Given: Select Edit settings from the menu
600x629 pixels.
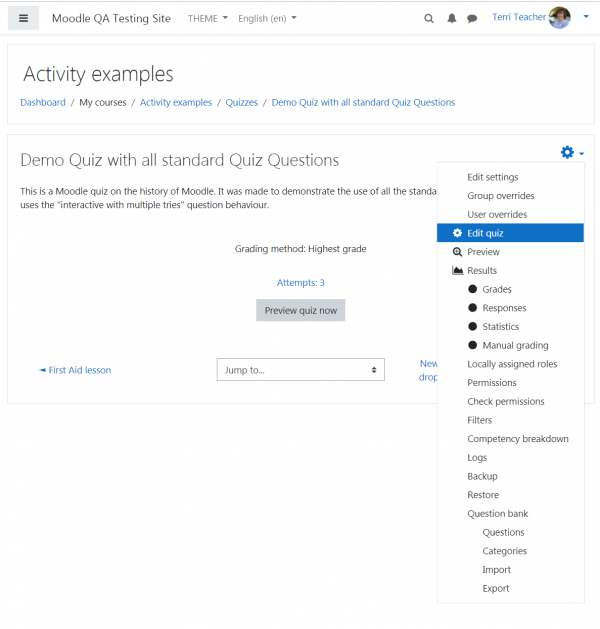Looking at the screenshot, I should 493,177.
